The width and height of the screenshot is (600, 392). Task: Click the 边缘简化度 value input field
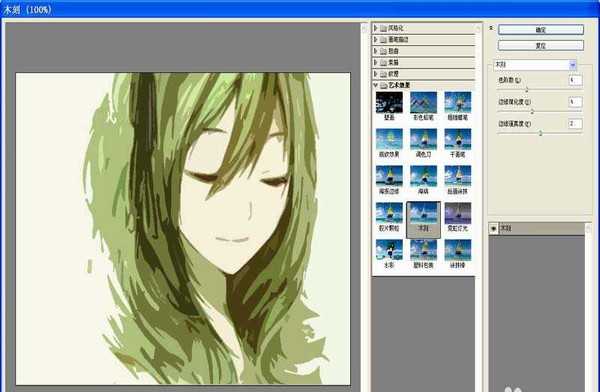point(575,102)
